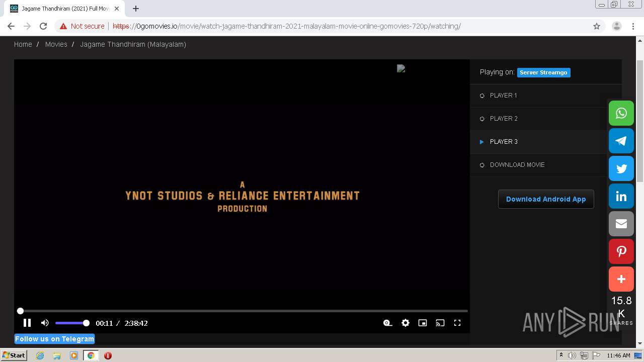644x362 pixels.
Task: Click Server Streamgo badge
Action: 543,72
